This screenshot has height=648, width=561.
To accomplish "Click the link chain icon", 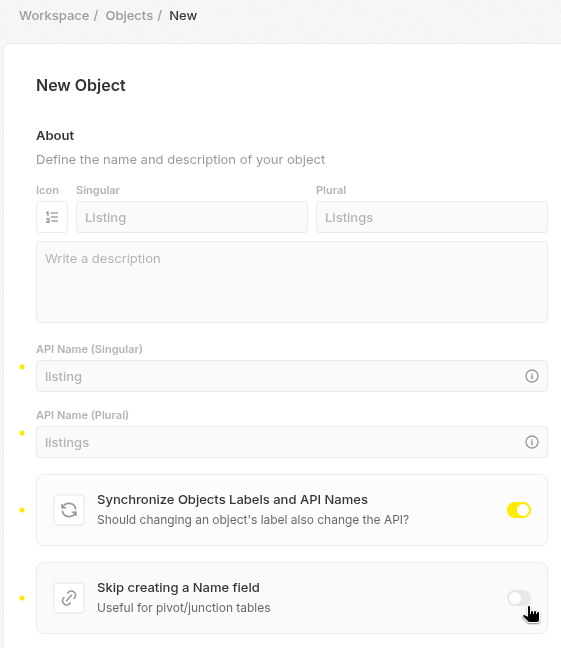I will point(69,598).
